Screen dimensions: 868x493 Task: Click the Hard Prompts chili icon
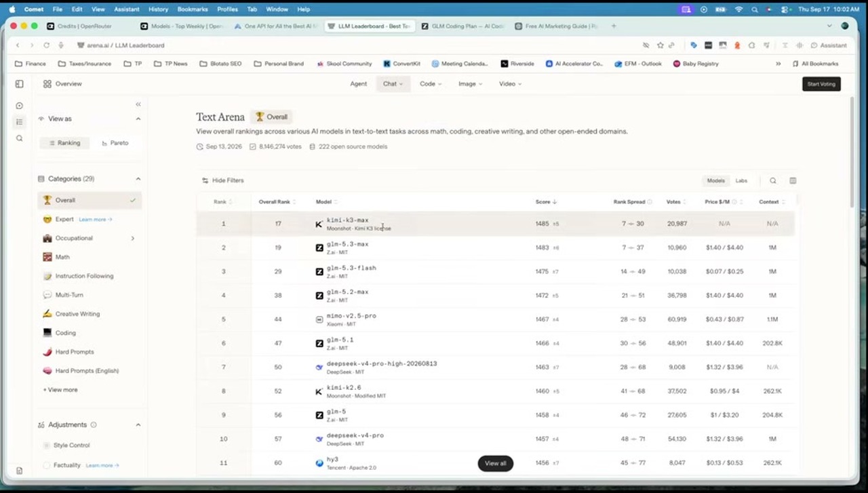pyautogui.click(x=47, y=352)
